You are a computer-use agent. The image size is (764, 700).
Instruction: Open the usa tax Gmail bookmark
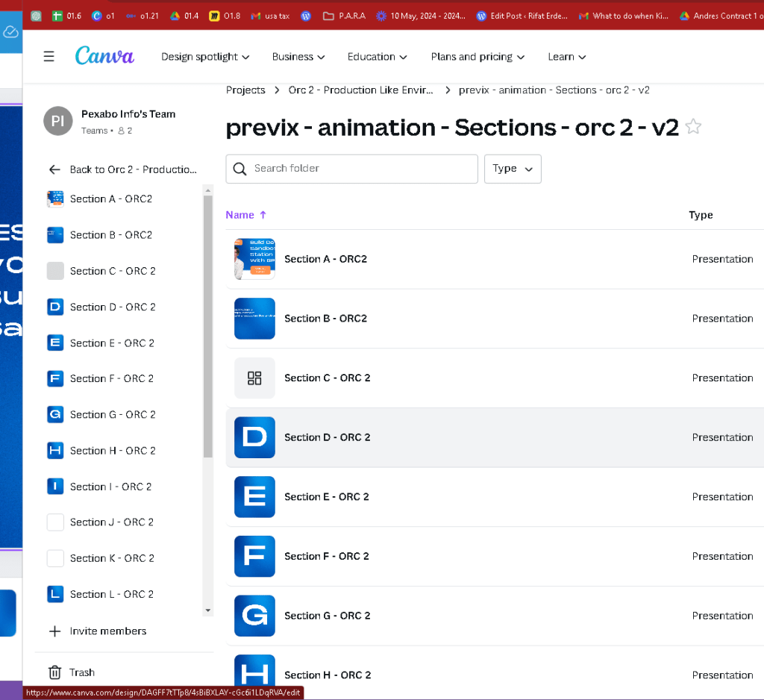coord(270,16)
